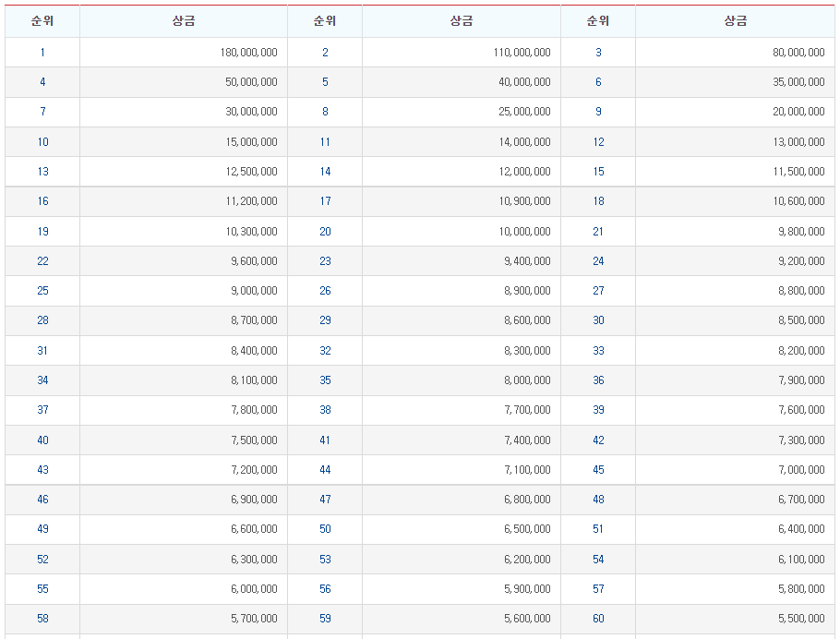Click the prize amount 40,000,000

(x=524, y=82)
